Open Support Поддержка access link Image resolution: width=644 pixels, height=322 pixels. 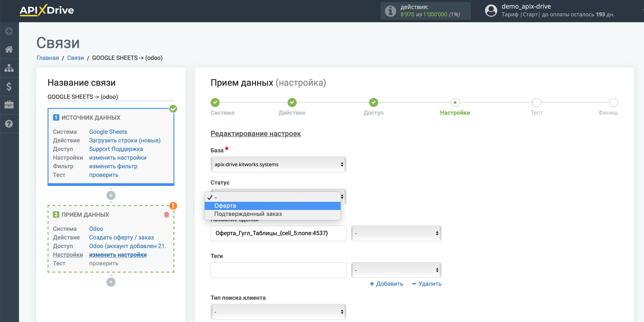116,149
